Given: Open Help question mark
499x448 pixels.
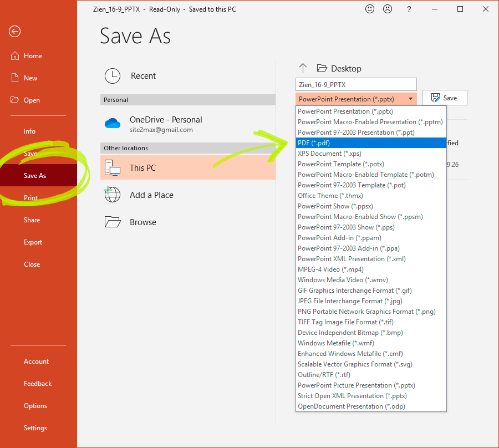Looking at the screenshot, I should (409, 9).
